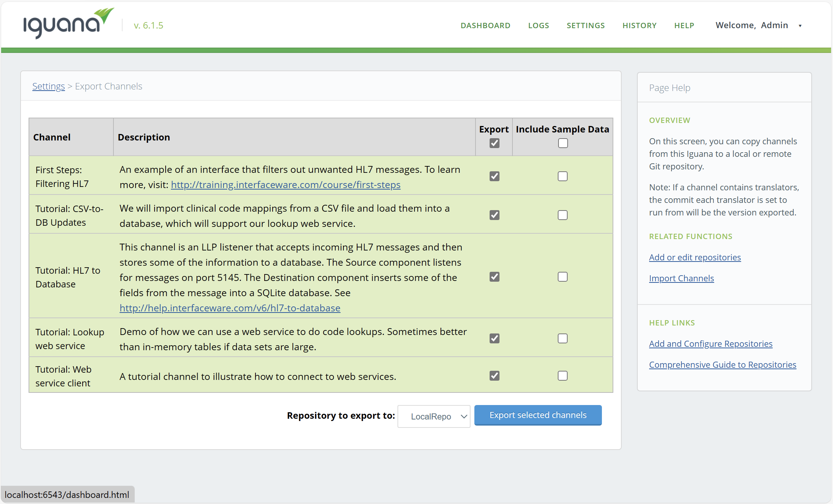The width and height of the screenshot is (833, 504).
Task: Open the Settings menu item
Action: click(586, 26)
